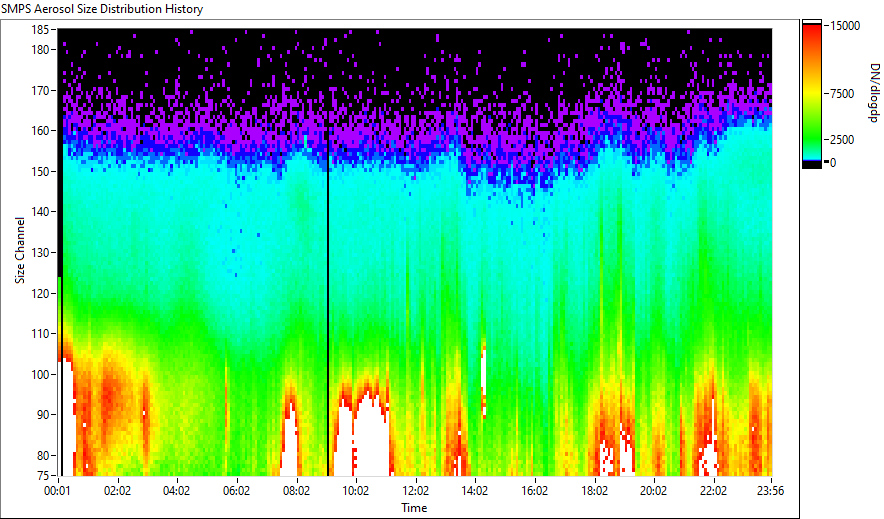Click the 04:02 time axis label
The image size is (884, 519).
coord(176,491)
